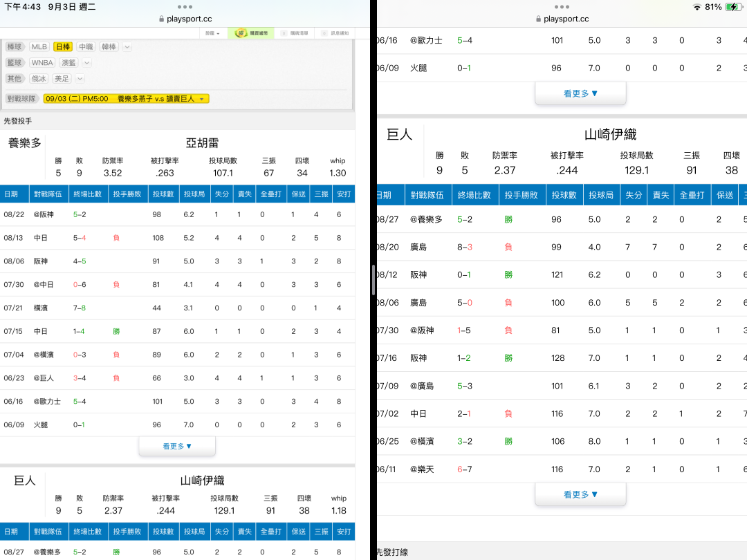
Task: Select opponent 中日 in the 07/02 row, right pane
Action: click(x=418, y=413)
